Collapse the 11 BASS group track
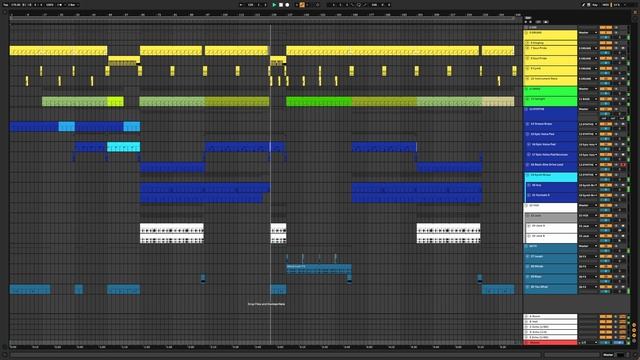 click(x=527, y=89)
